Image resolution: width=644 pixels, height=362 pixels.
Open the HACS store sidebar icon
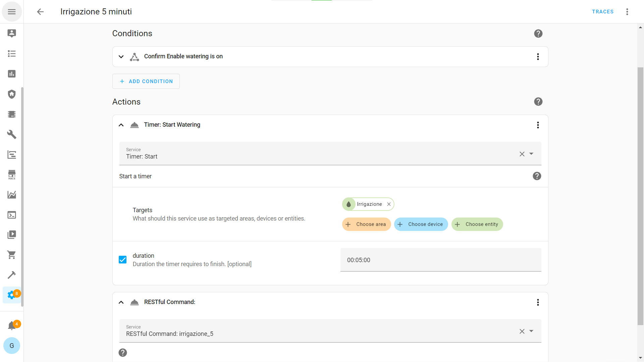point(12,175)
